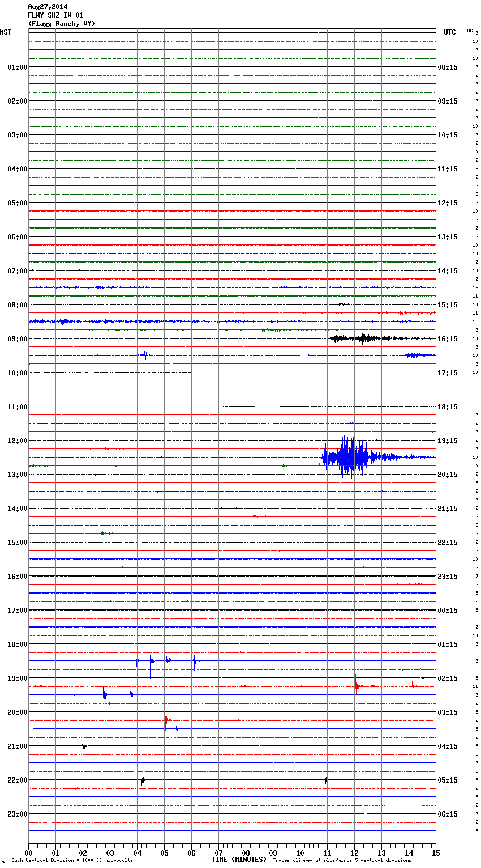Viewport: 481px width, 868px height.
Task: Click the "UTC" column header
Action: 450,32
